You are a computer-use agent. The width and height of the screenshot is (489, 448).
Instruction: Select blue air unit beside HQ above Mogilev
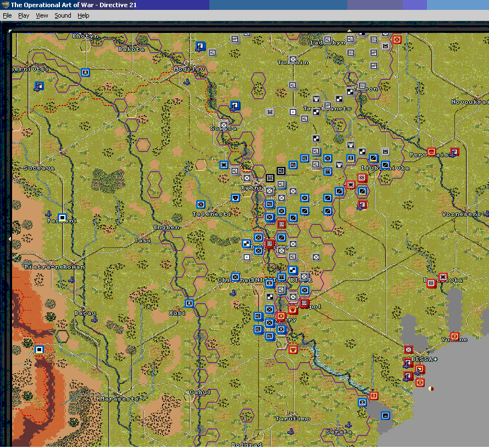point(200,46)
